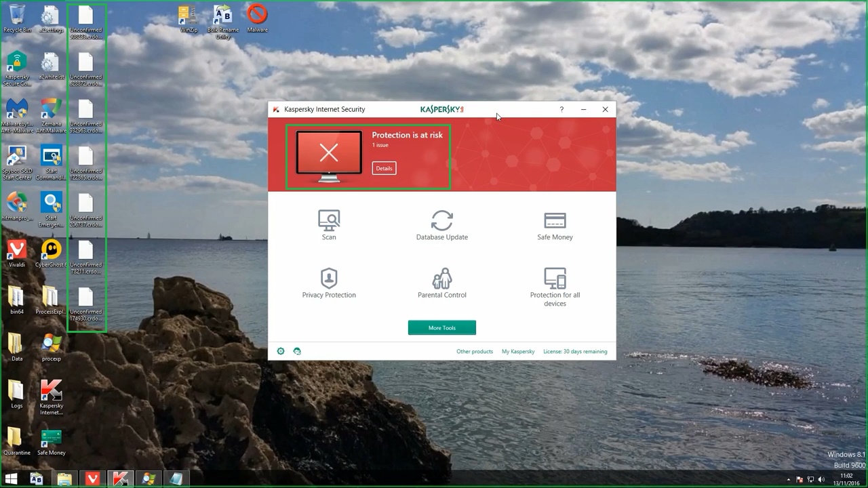Select Unconfirmed 508233.crdownload file

pos(85,22)
